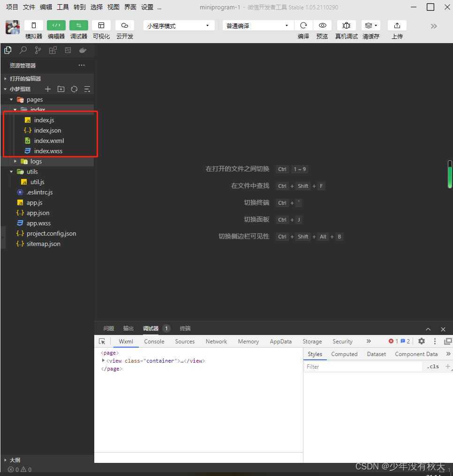Open index.wxss file
This screenshot has height=476, width=453.
pos(47,151)
